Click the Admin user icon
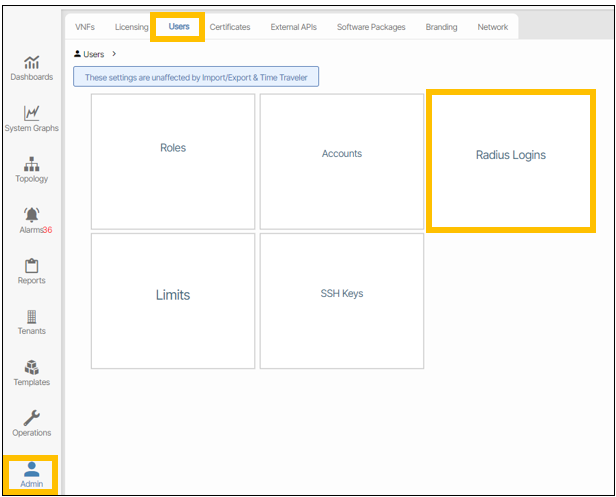Screen dimensions: 616x497 (x=31, y=468)
